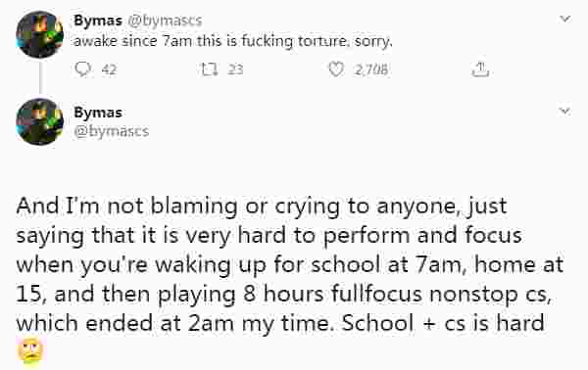Open @bymascs handle beside top tweet name
Screen dimensions: 588x370
165,21
